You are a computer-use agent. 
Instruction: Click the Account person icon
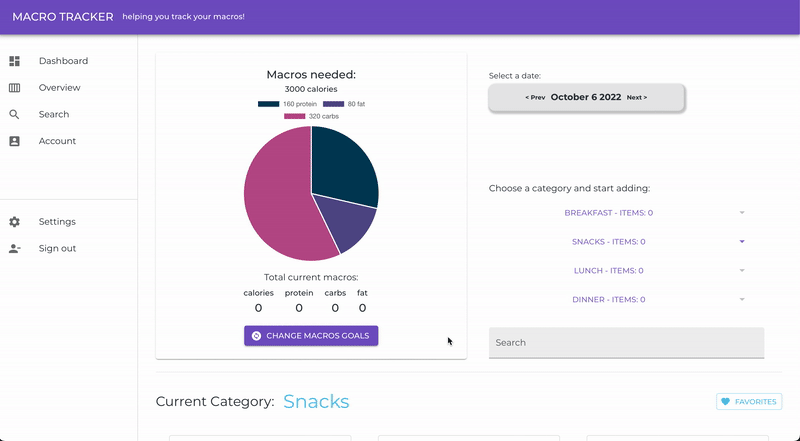[14, 141]
